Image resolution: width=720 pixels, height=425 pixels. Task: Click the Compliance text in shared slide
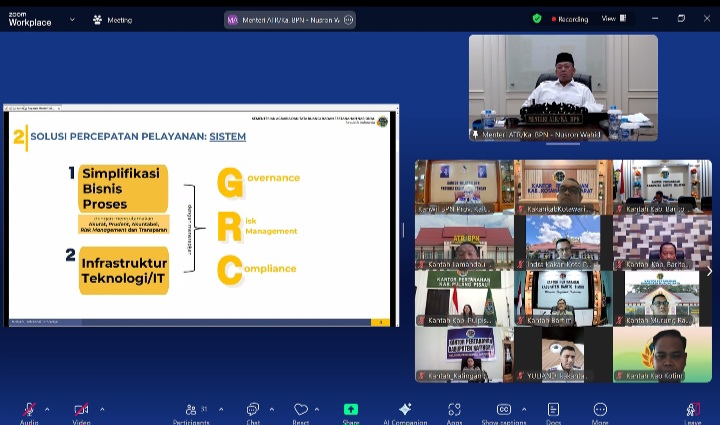[256, 270]
